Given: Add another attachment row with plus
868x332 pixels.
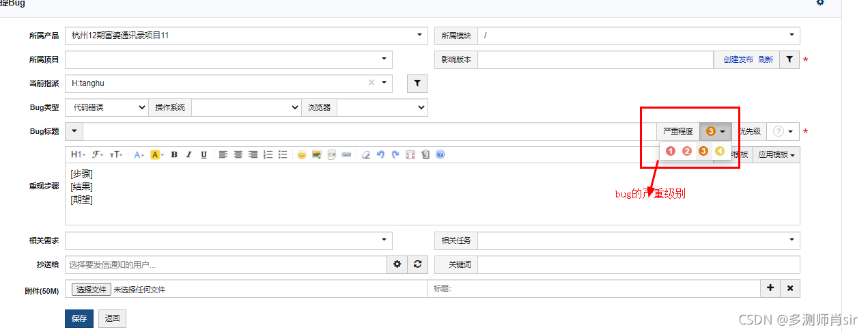Looking at the screenshot, I should click(x=770, y=288).
